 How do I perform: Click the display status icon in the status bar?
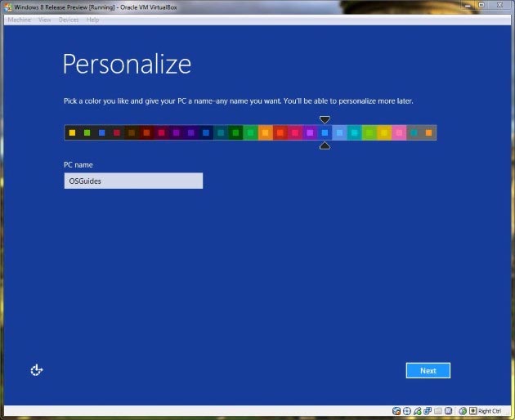(x=447, y=410)
